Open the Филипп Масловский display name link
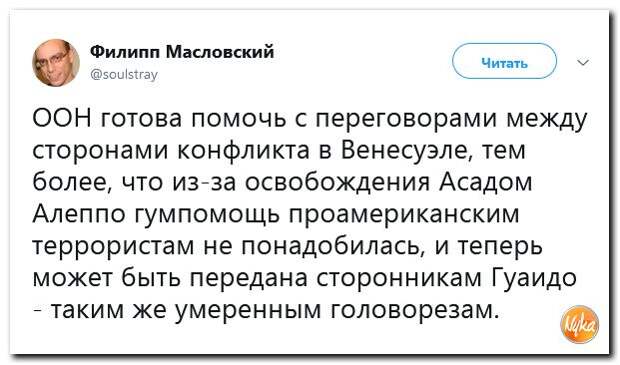Viewport: 620px width, 365px height. pyautogui.click(x=182, y=51)
